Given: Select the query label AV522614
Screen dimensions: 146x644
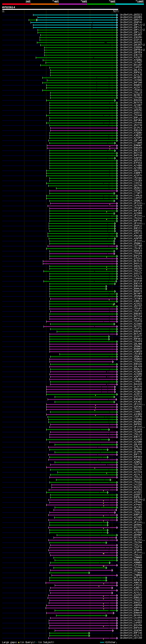Looking at the screenshot, I should click(8, 8).
